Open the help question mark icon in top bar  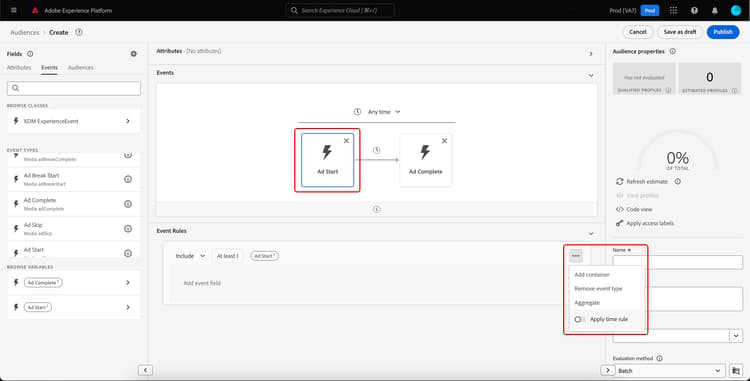(694, 10)
